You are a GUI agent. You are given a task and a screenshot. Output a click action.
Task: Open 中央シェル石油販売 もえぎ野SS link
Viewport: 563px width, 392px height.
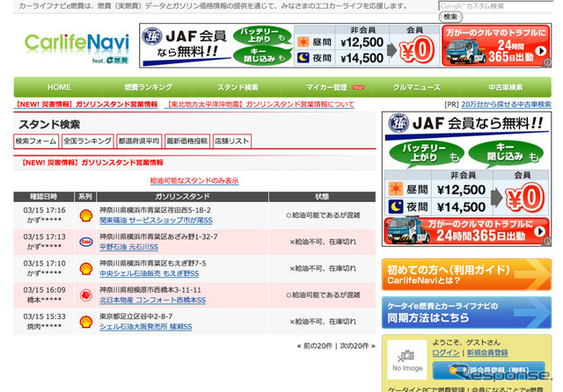pyautogui.click(x=149, y=273)
